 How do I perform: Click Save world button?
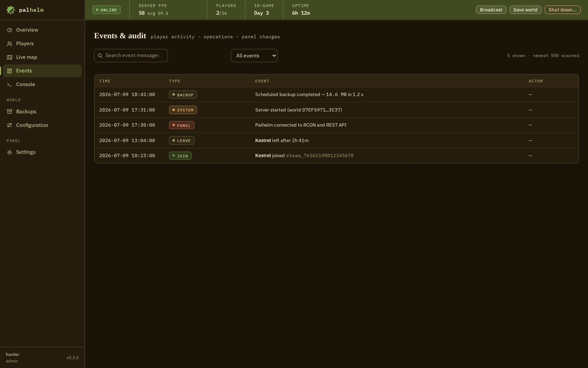pos(525,10)
